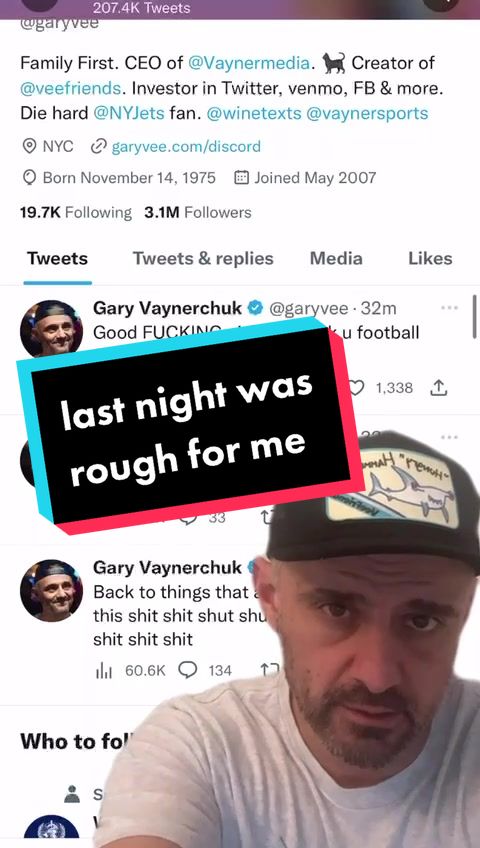View the 19.7K Following list

[x=76, y=213]
